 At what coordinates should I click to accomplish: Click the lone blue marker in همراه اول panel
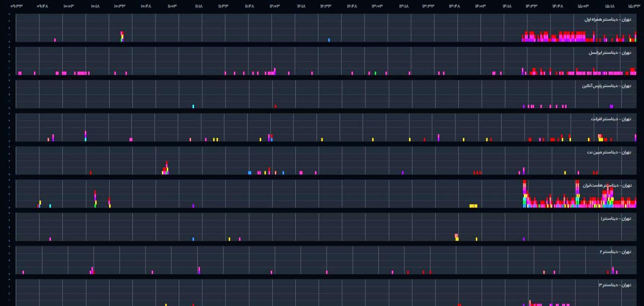click(329, 40)
